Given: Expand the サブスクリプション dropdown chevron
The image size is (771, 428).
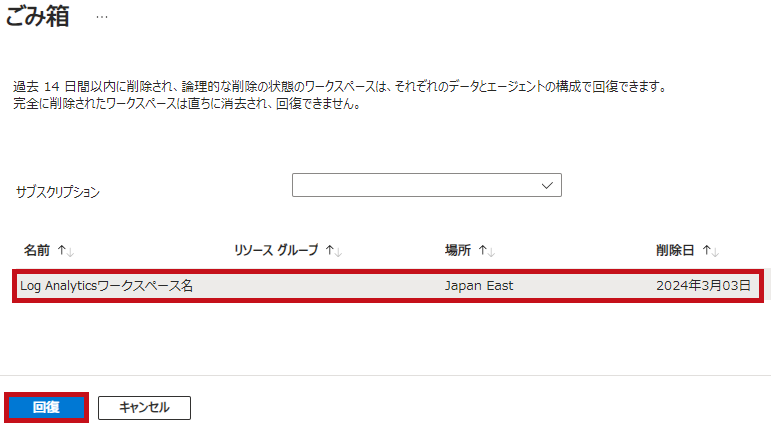Looking at the screenshot, I should pos(547,185).
